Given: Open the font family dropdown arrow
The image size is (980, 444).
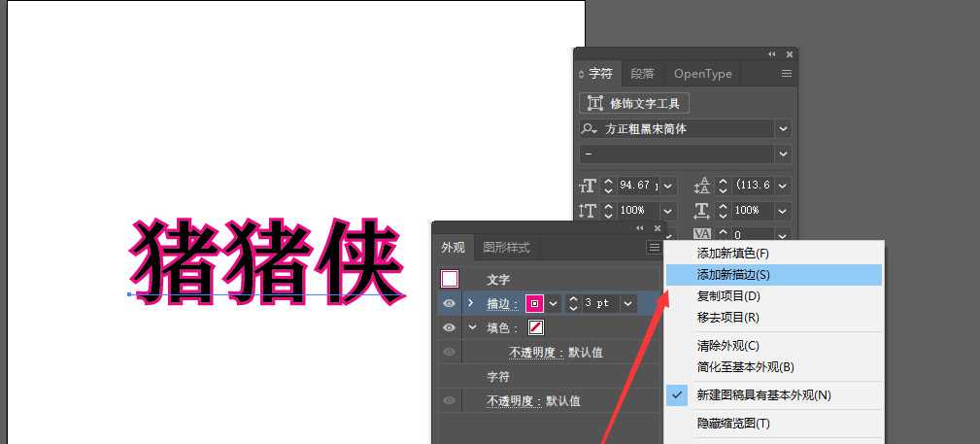Looking at the screenshot, I should coord(783,129).
